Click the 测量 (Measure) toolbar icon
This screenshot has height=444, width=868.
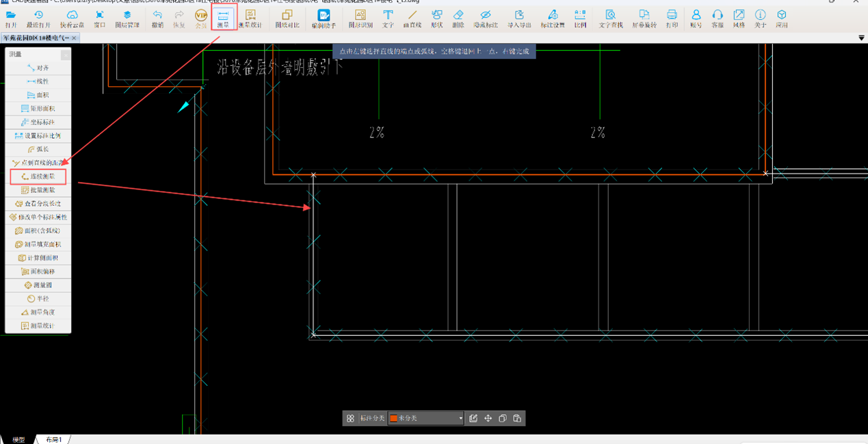point(223,18)
